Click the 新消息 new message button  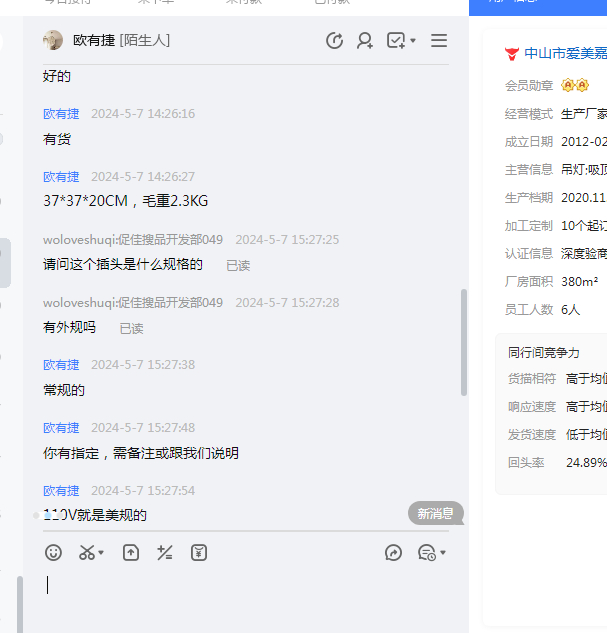click(435, 514)
